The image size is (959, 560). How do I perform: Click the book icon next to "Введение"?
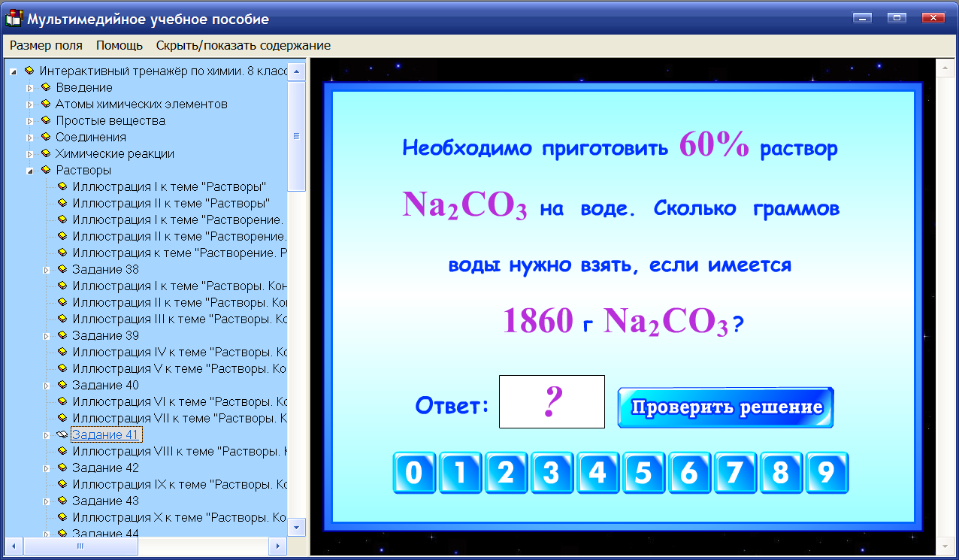[46, 88]
